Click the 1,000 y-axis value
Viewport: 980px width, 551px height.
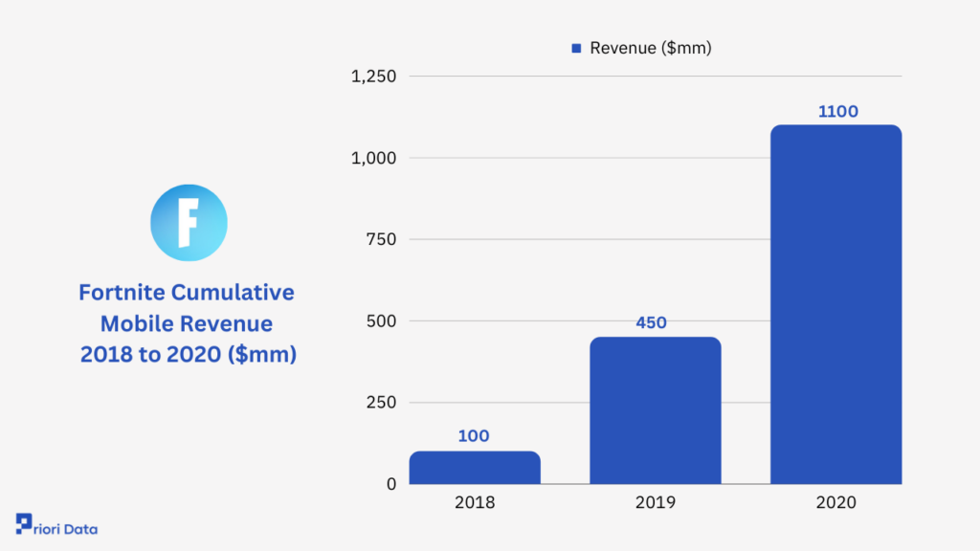(x=374, y=158)
